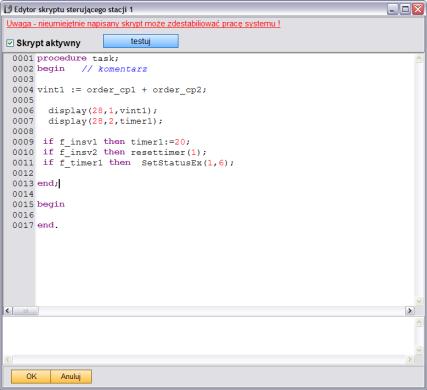Viewport: 427px width, 390px height.
Task: Click "begin" on line 0015
Action: (x=51, y=204)
